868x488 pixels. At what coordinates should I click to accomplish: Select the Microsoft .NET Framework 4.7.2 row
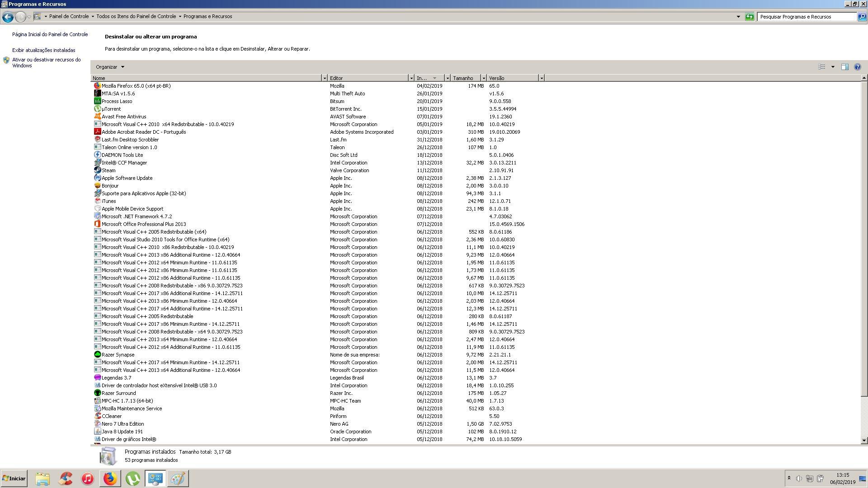click(318, 216)
